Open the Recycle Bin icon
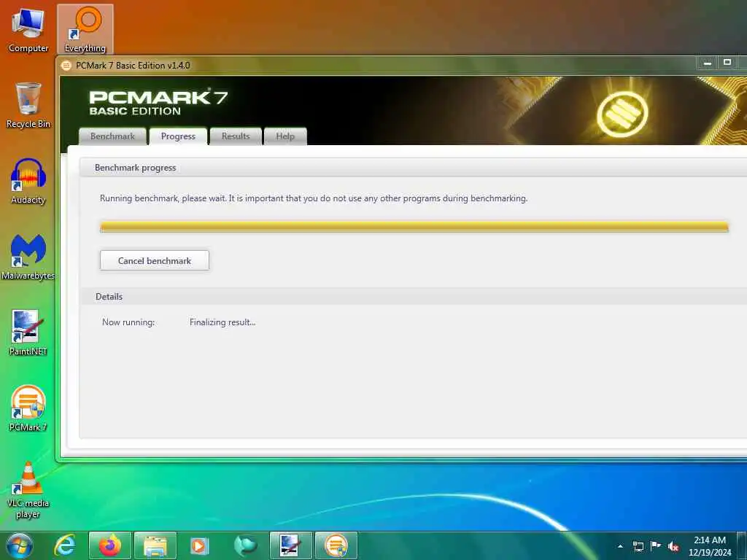Screen dimensions: 747x560 pos(28,105)
